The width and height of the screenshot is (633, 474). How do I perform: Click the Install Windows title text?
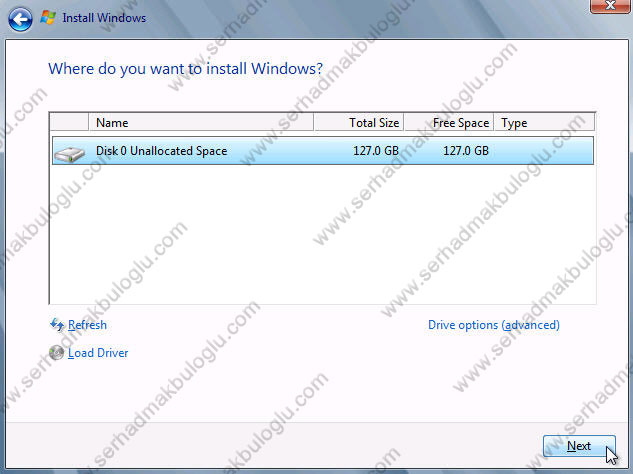click(104, 18)
